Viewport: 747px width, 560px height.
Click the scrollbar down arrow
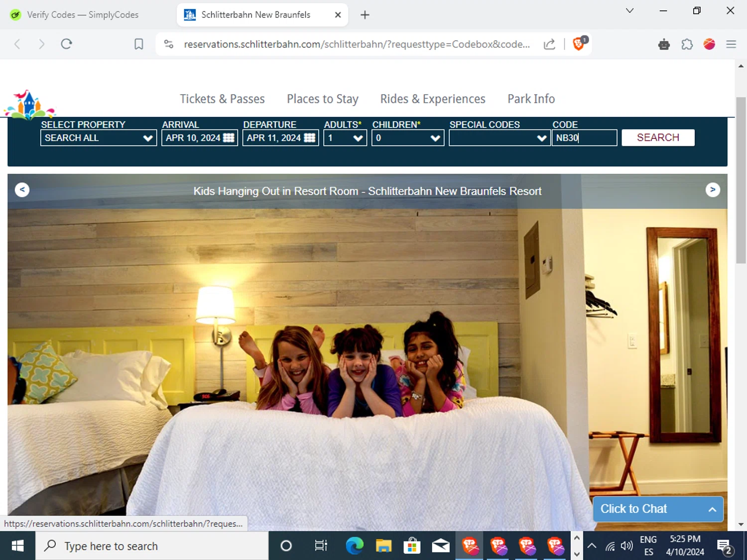(741, 524)
